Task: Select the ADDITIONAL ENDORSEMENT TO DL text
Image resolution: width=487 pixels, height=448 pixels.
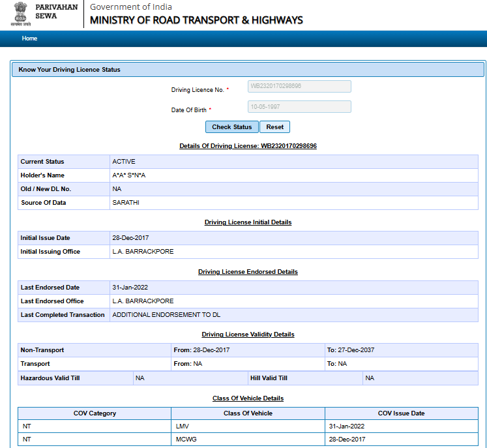Action: [166, 315]
